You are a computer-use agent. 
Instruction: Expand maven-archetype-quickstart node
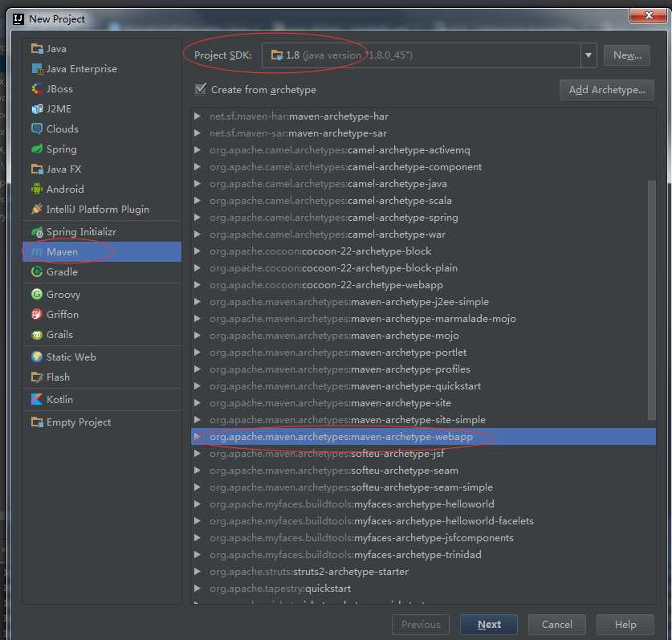[x=198, y=386]
